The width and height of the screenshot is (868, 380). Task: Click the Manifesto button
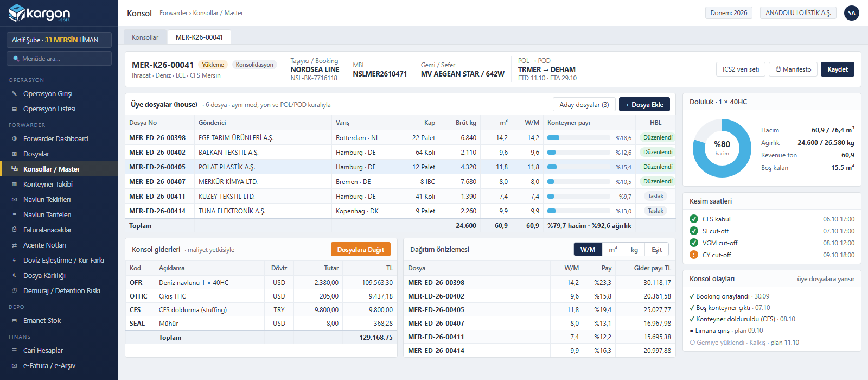pyautogui.click(x=793, y=69)
